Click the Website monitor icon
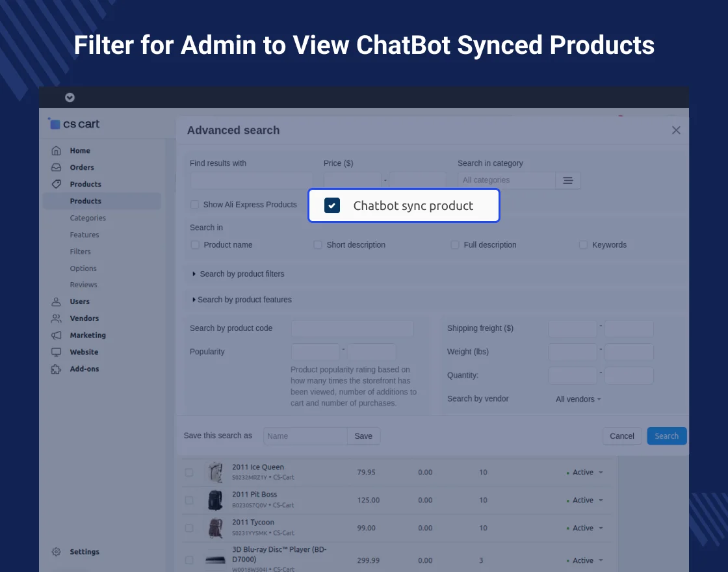The width and height of the screenshot is (728, 572). coord(57,352)
